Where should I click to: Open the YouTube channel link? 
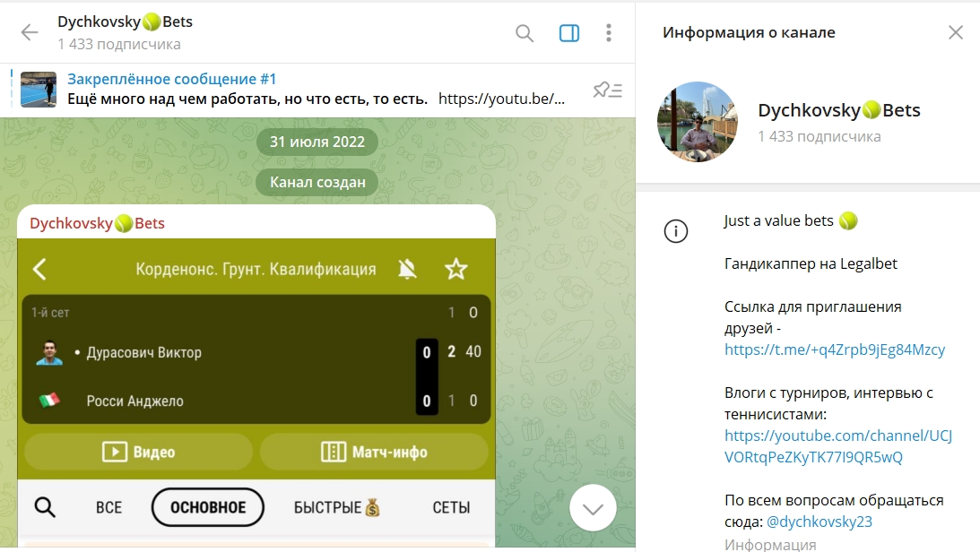tap(838, 446)
